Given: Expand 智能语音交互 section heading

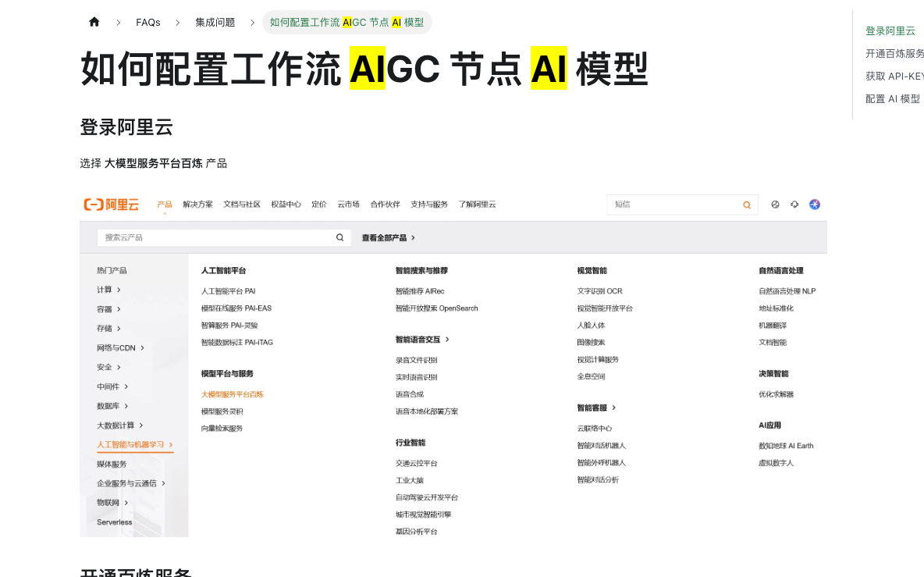Looking at the screenshot, I should tap(422, 340).
